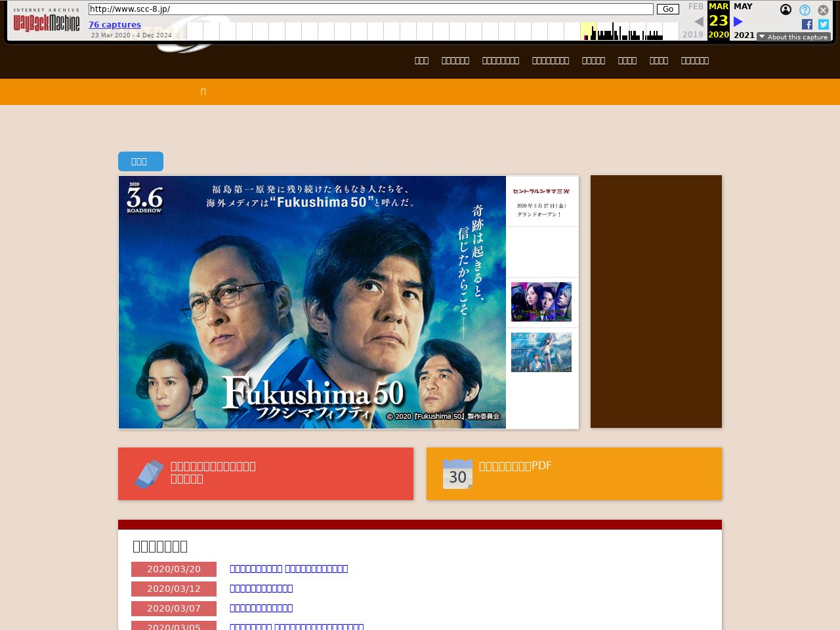This screenshot has width=840, height=630.
Task: Click the Go button
Action: pyautogui.click(x=668, y=9)
